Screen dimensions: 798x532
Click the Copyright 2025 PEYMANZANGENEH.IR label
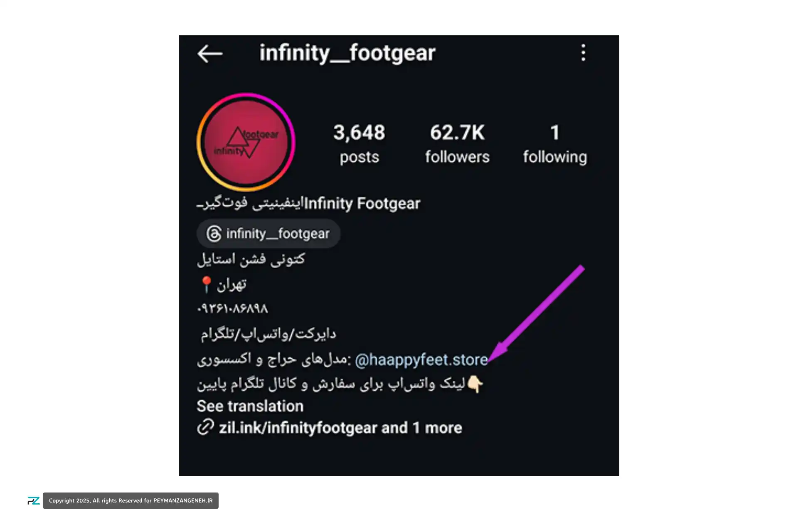coord(131,501)
